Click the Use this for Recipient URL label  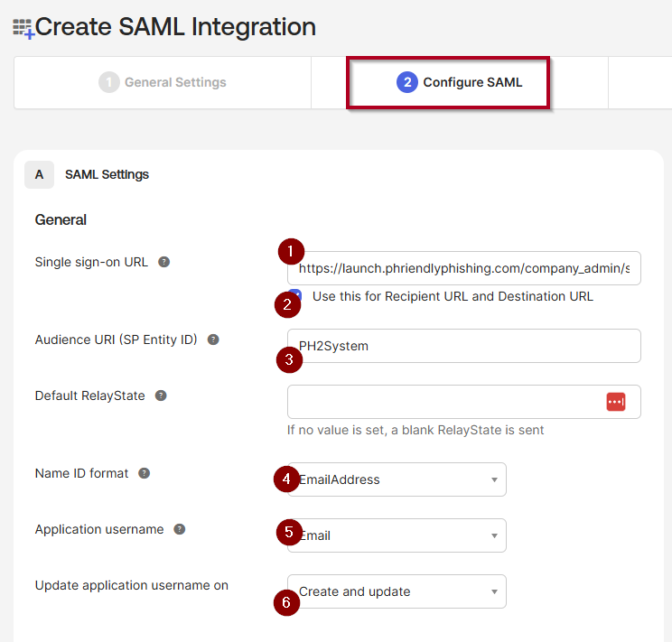point(453,296)
